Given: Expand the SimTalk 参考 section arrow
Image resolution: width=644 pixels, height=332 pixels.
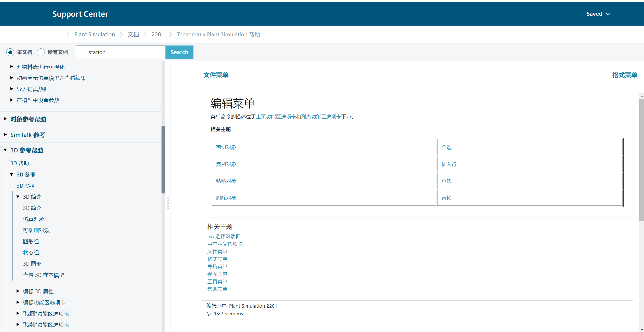Looking at the screenshot, I should tap(5, 135).
